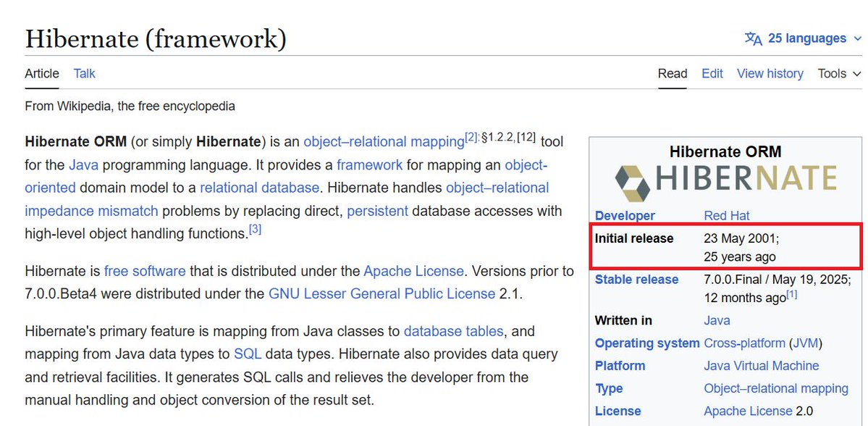This screenshot has height=426, width=868.
Task: Click the License infobox label
Action: tap(618, 411)
